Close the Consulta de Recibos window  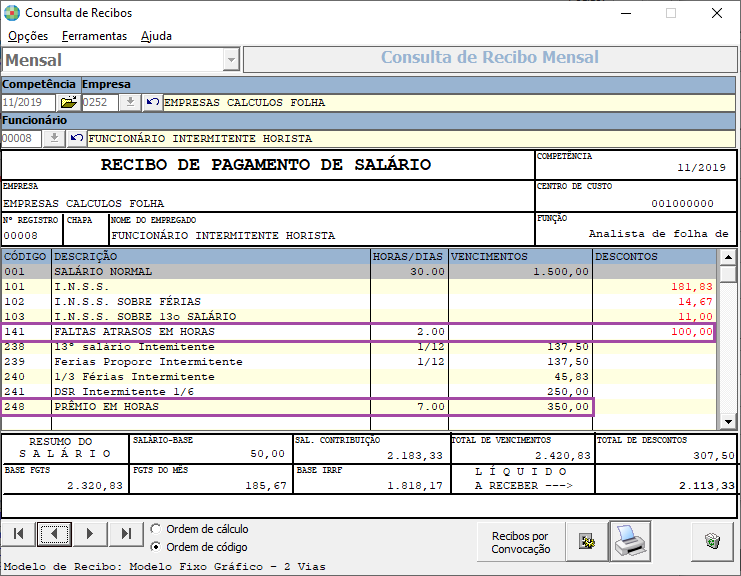[x=717, y=13]
